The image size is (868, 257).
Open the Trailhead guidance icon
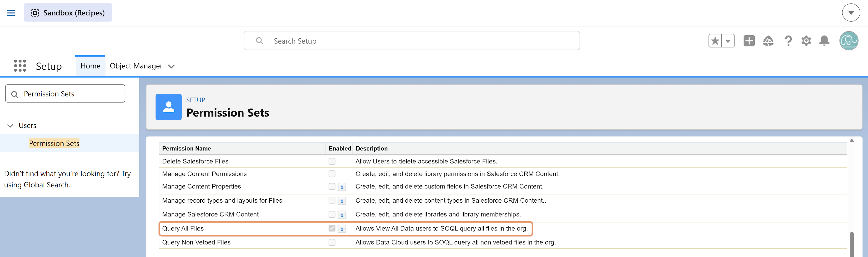(x=768, y=41)
